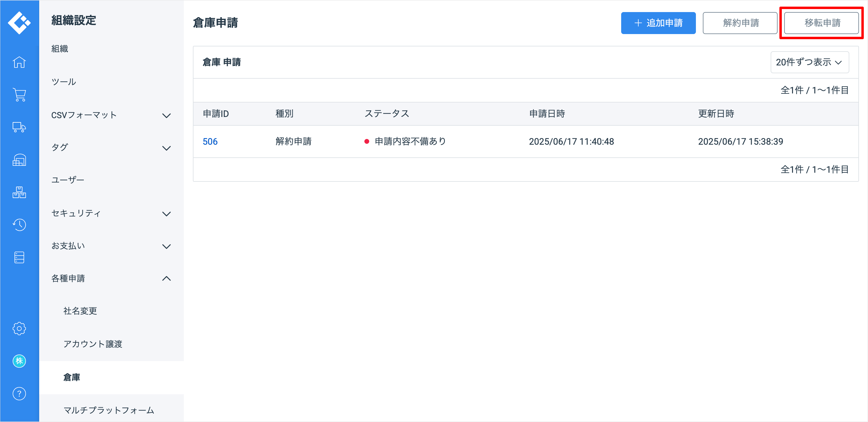Viewport: 868px width, 422px height.
Task: Select the 社名変更 menu item
Action: point(80,311)
